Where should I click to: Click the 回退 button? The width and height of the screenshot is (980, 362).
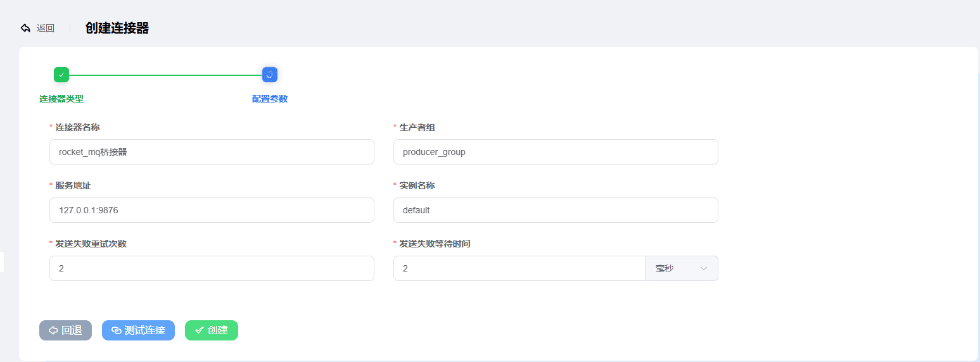65,330
